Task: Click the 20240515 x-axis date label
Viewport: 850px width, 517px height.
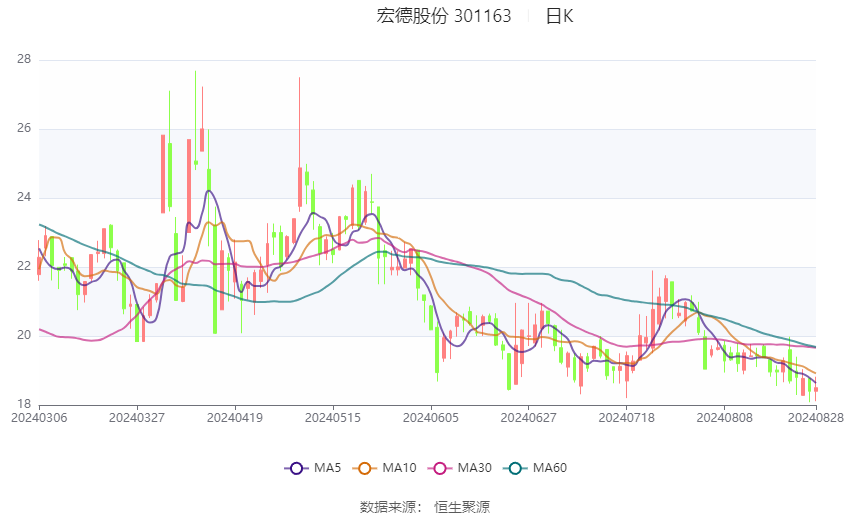Action: point(333,418)
